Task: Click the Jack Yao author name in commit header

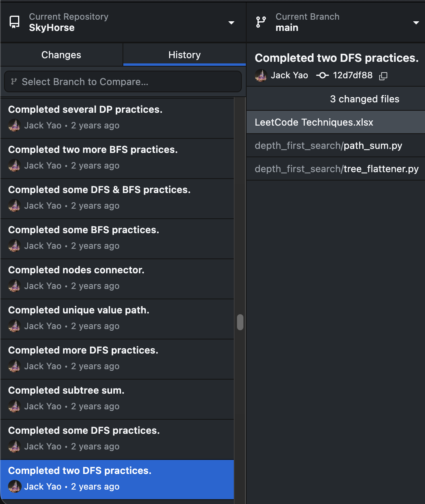Action: pyautogui.click(x=289, y=75)
